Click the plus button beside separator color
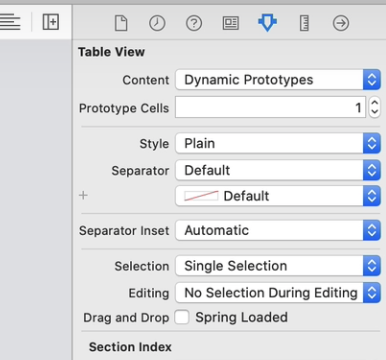The height and width of the screenshot is (360, 386). tap(83, 195)
